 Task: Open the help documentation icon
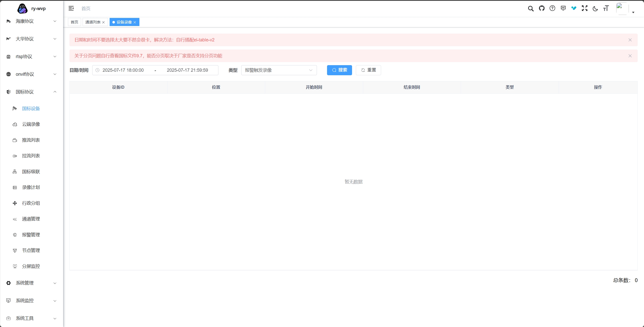[x=552, y=8]
